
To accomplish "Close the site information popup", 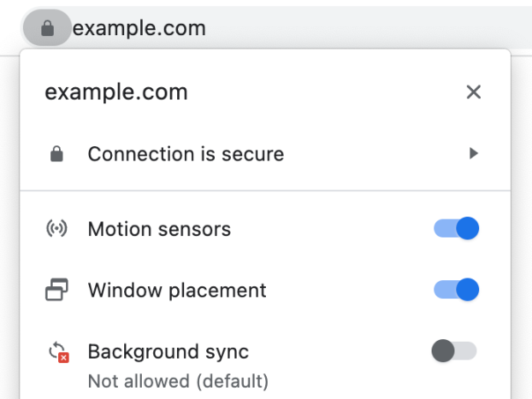I will [474, 92].
